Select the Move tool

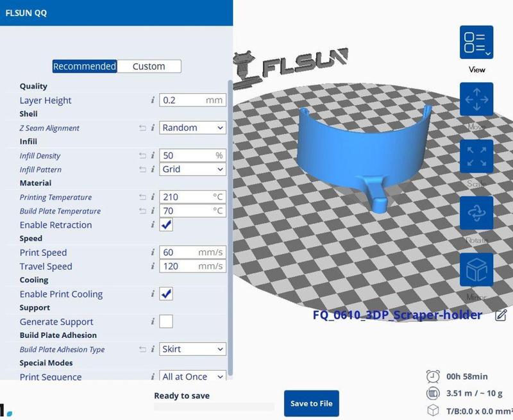(476, 99)
